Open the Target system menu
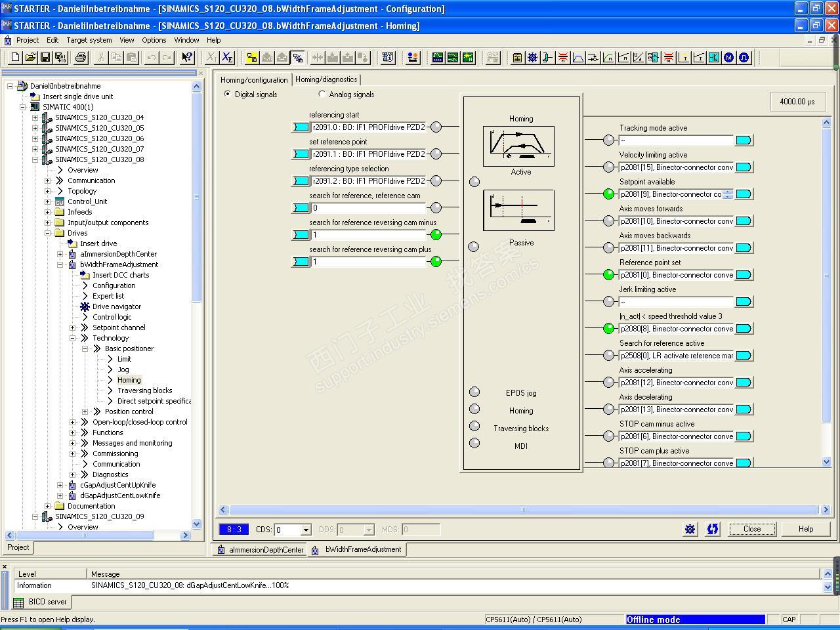840x630 pixels. [89, 40]
